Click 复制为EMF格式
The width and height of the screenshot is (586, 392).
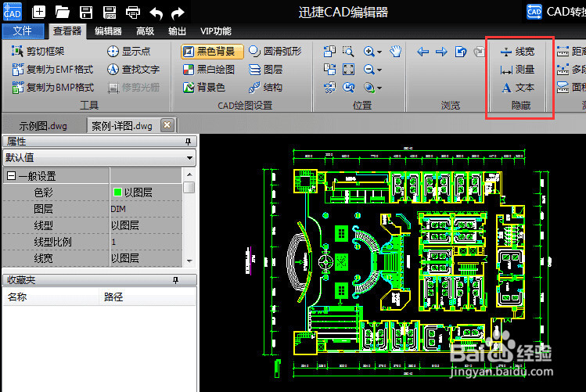coord(52,70)
